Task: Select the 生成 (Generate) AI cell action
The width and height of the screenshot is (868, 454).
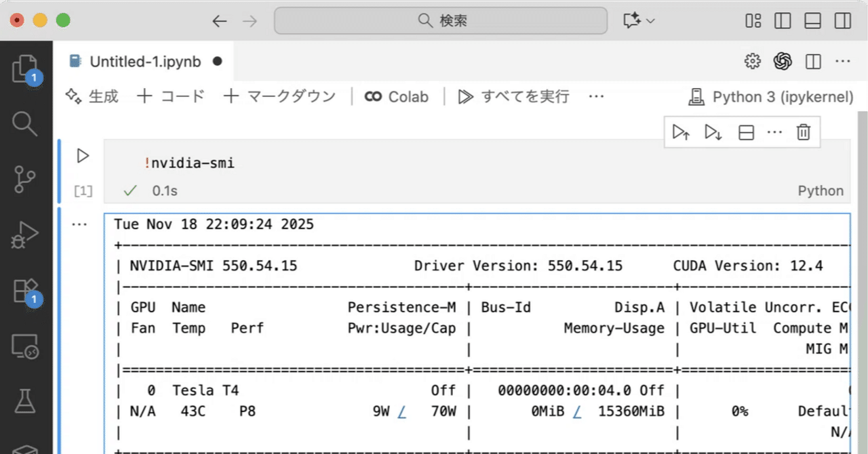Action: (92, 96)
